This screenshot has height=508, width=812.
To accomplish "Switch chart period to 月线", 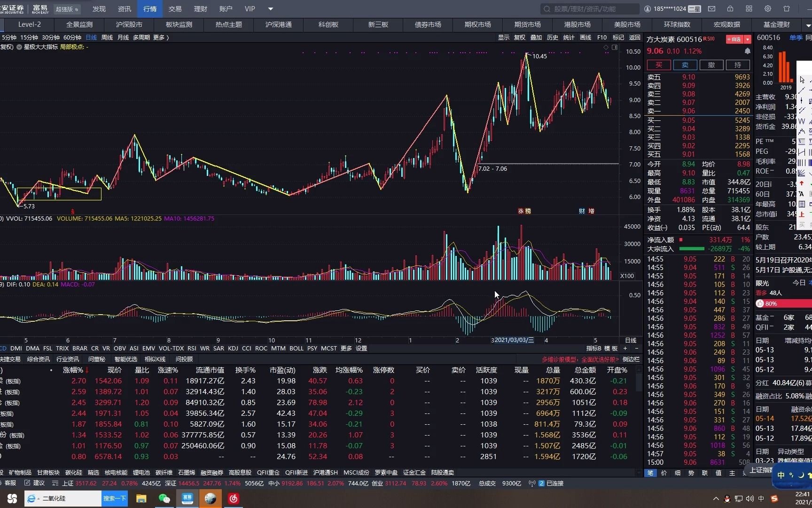I will pos(123,38).
